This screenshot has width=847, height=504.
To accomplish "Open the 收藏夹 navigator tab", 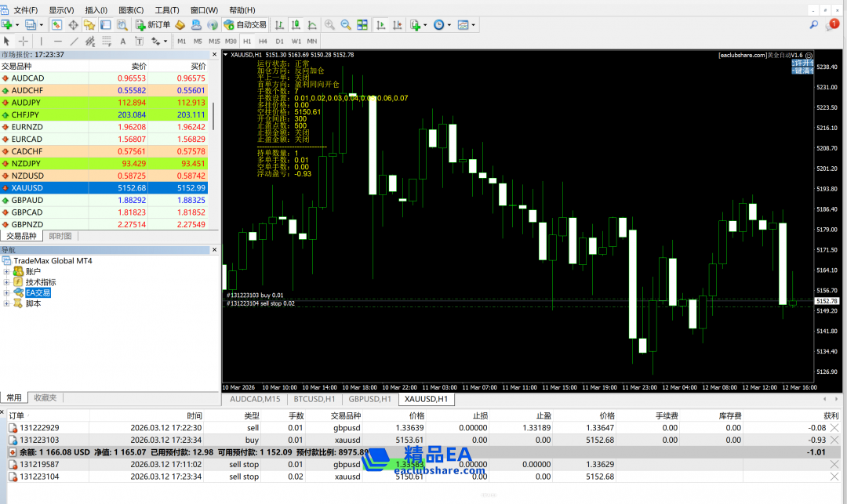I will point(45,397).
